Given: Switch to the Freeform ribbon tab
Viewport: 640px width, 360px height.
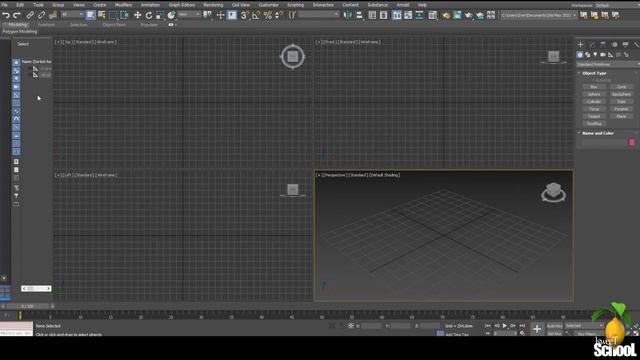Looking at the screenshot, I should (x=46, y=25).
